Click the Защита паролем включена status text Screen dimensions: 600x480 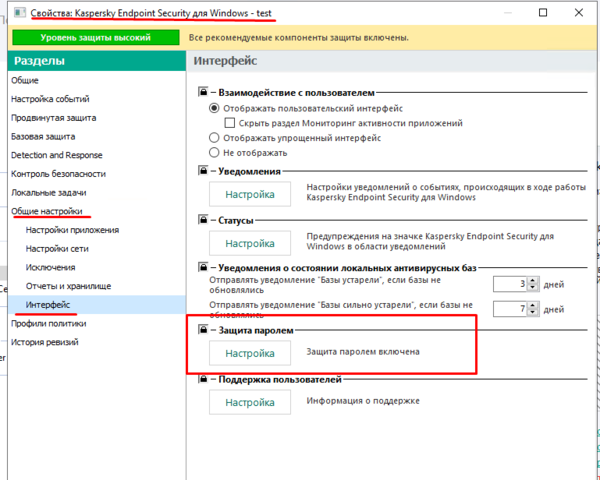pyautogui.click(x=363, y=352)
